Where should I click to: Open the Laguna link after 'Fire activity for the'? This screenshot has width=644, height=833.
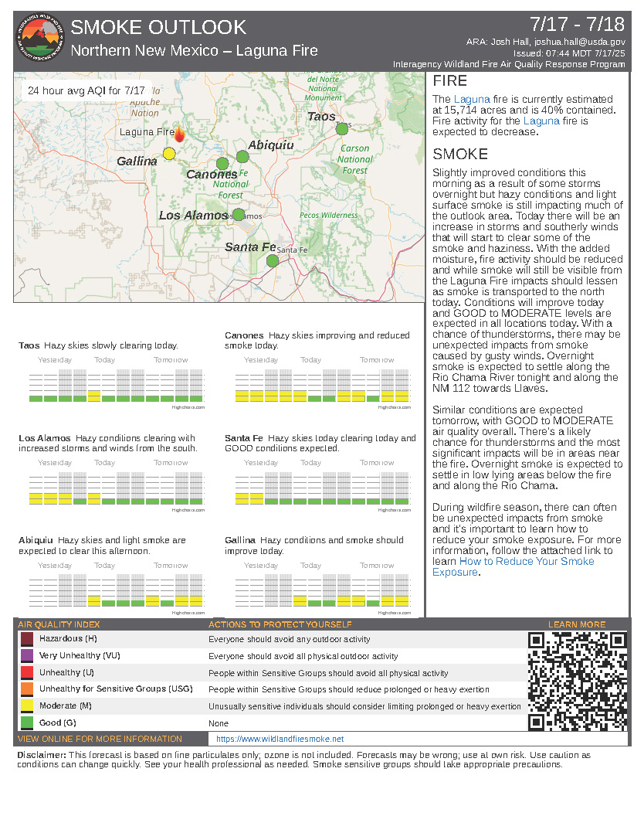pyautogui.click(x=541, y=121)
